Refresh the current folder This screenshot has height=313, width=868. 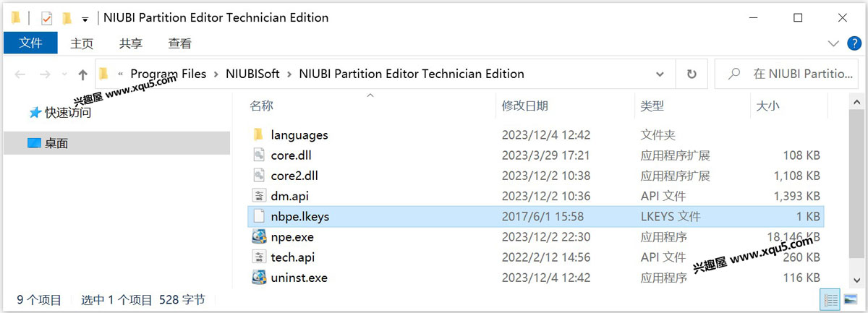692,74
